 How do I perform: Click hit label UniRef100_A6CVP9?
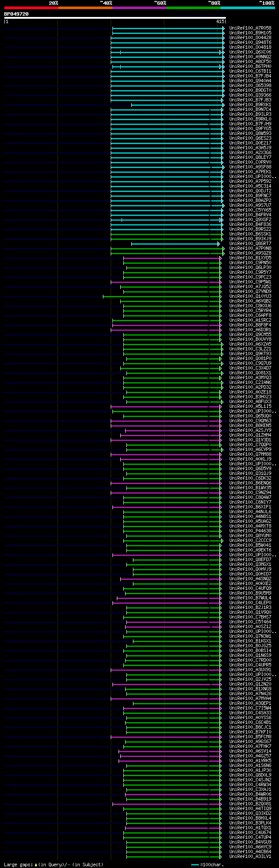coord(250,450)
